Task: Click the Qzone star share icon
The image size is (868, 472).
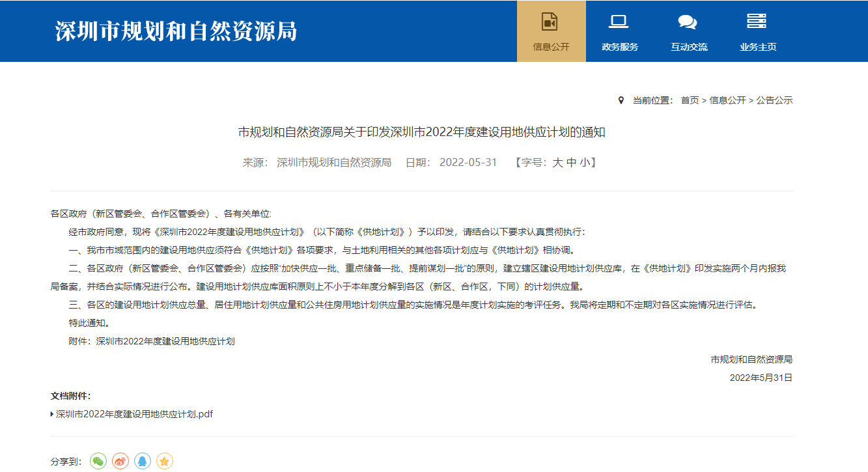Action: point(165,461)
